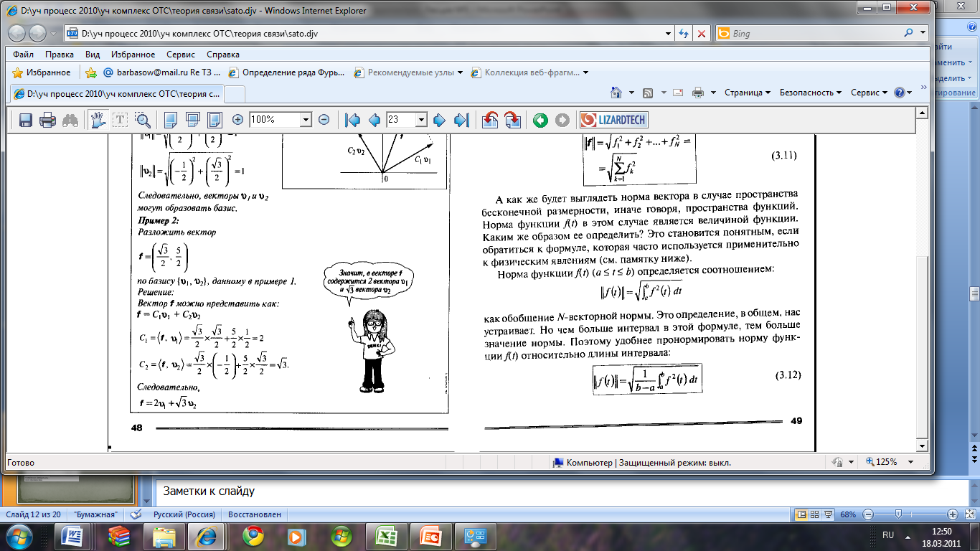The height and width of the screenshot is (551, 980).
Task: Select the magnifier zoom-area tool
Action: pos(142,120)
